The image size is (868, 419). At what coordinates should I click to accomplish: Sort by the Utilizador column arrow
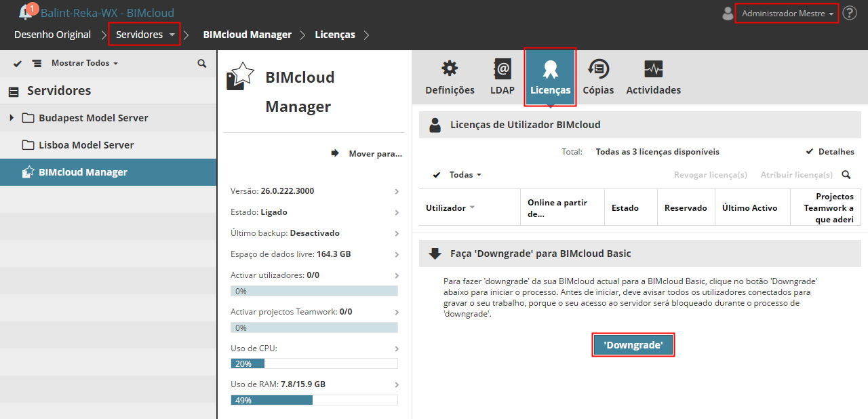[x=472, y=207]
